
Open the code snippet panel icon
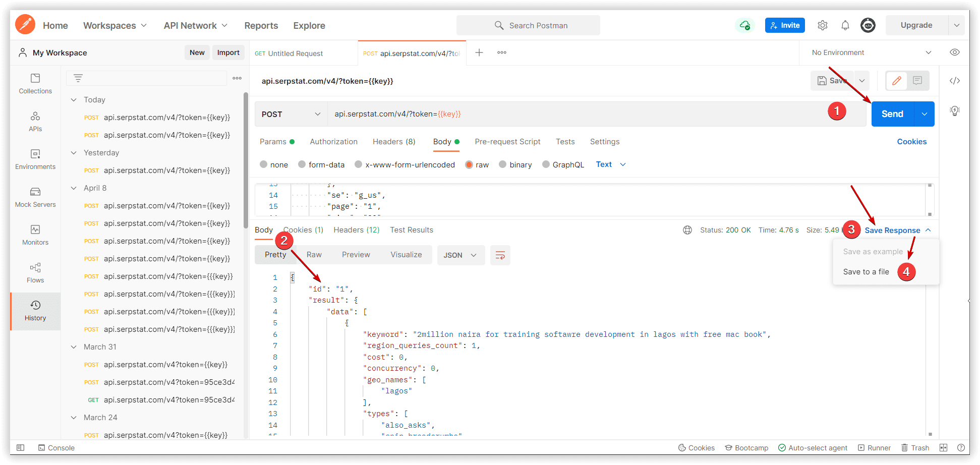tap(955, 81)
